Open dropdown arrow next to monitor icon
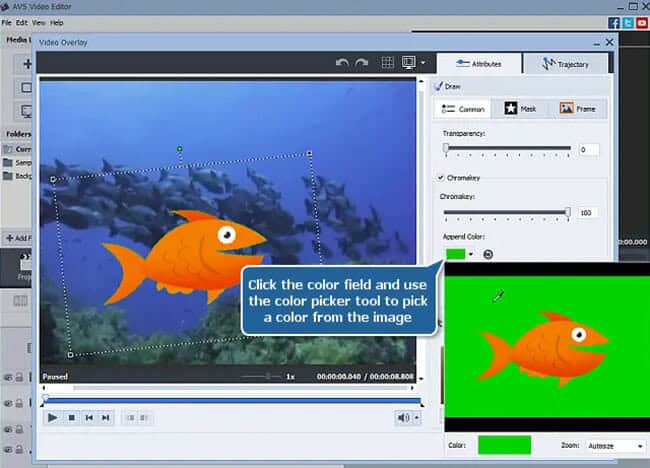 (x=423, y=63)
